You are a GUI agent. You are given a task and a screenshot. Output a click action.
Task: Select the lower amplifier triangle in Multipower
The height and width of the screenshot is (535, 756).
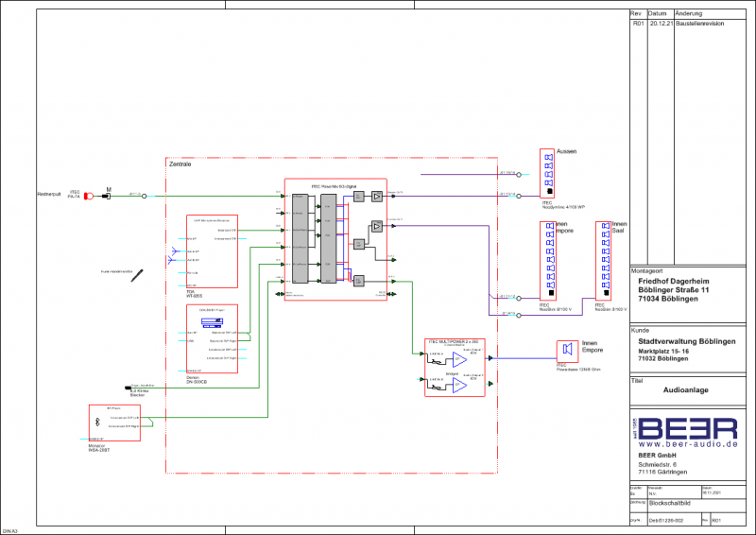point(458,384)
